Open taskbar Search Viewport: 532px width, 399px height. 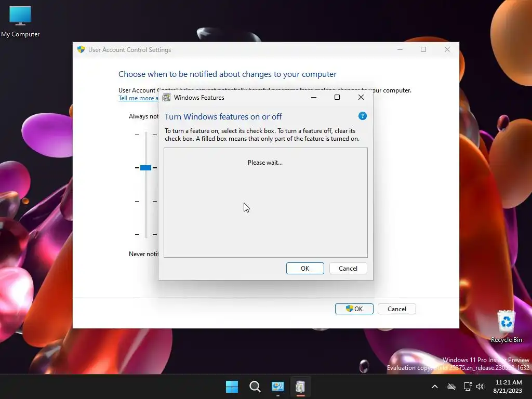pos(255,387)
